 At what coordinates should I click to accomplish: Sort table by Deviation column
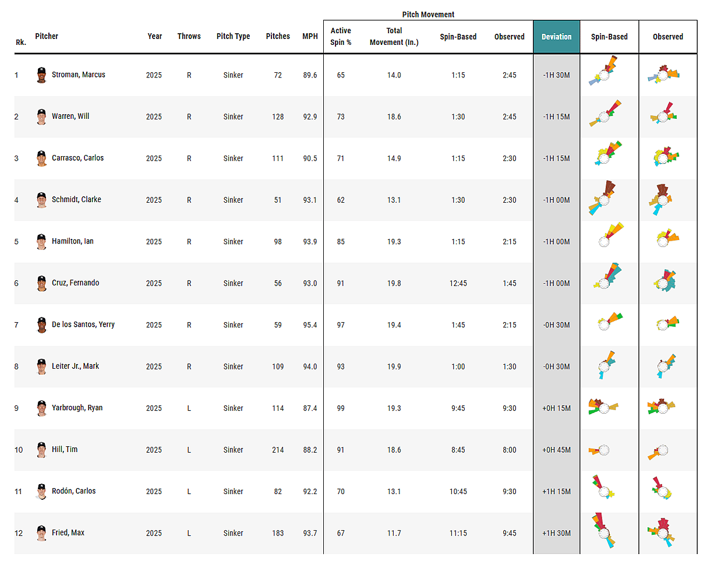pyautogui.click(x=556, y=37)
